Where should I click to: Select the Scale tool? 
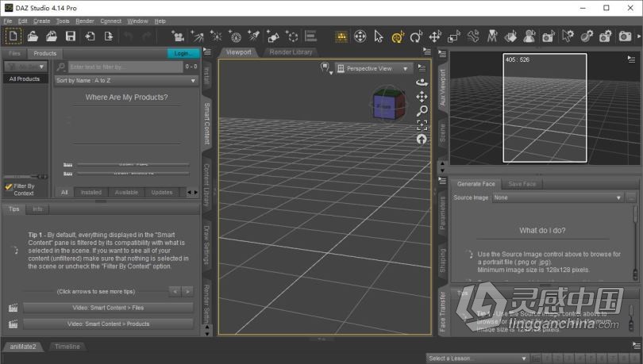point(454,36)
